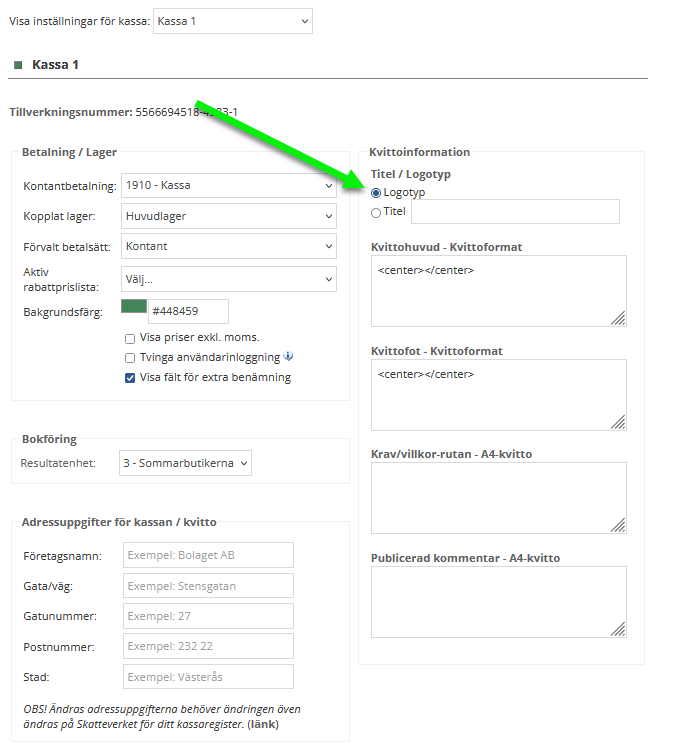
Task: Click into the Kvittohuvud text area
Action: pyautogui.click(x=498, y=290)
